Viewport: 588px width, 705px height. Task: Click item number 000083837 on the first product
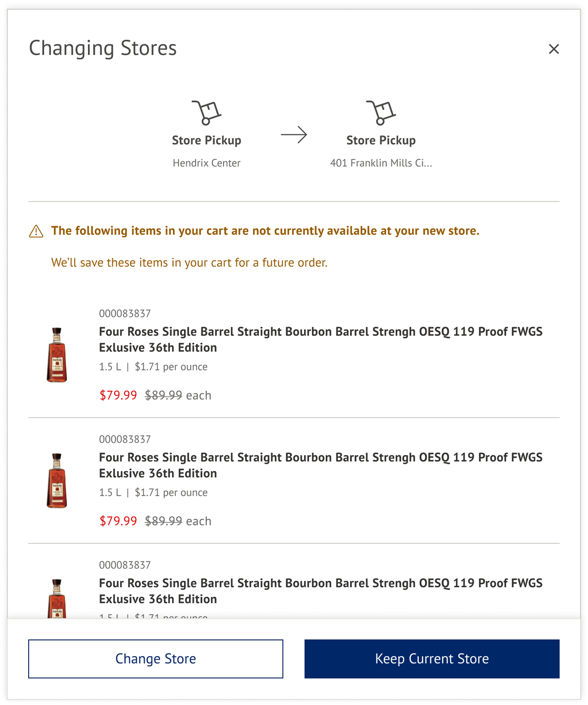[x=125, y=313]
